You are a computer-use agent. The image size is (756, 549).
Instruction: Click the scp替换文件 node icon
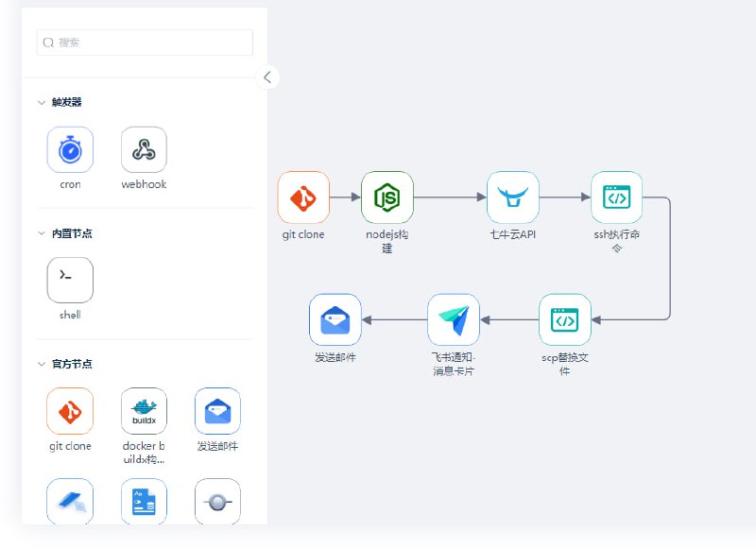[x=564, y=319]
